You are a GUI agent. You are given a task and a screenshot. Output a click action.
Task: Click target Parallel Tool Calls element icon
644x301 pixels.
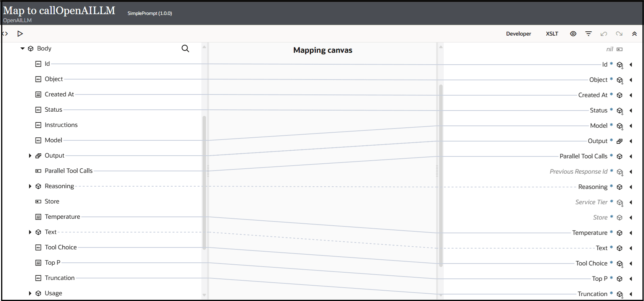point(619,156)
